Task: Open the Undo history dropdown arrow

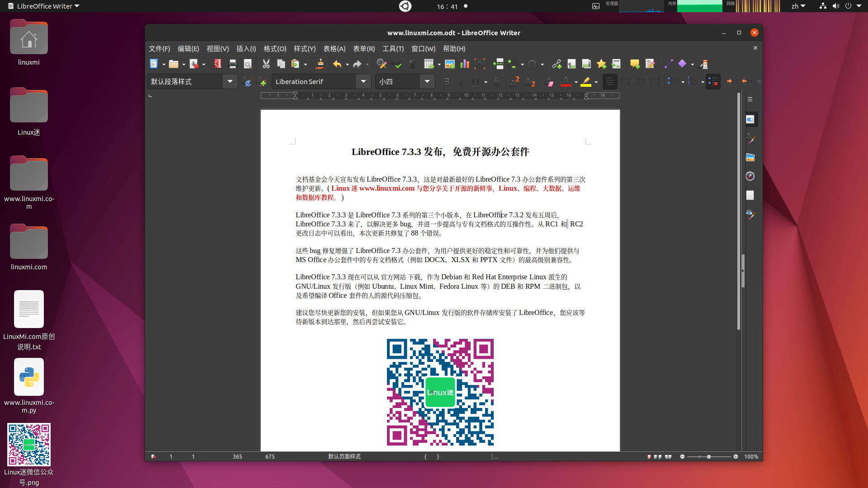Action: [x=347, y=65]
